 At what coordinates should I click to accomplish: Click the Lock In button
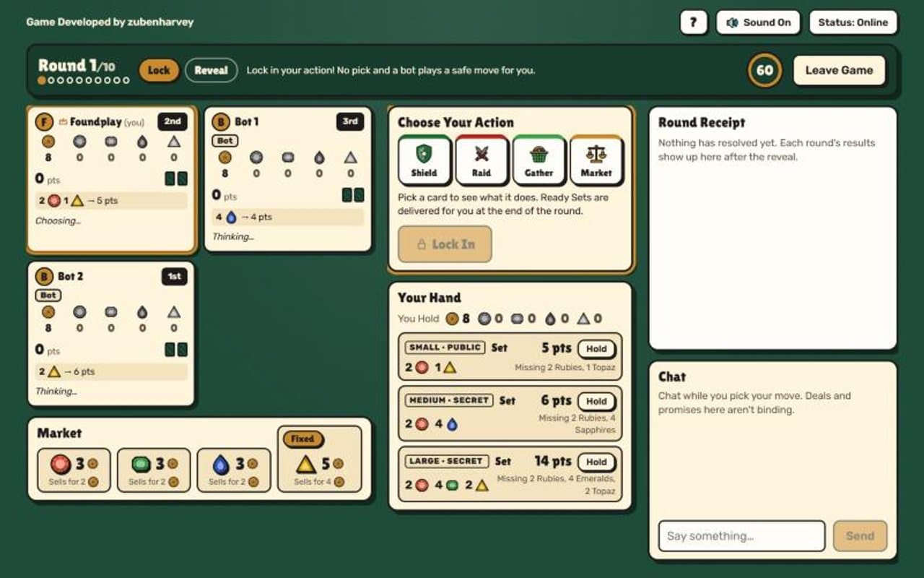tap(445, 244)
